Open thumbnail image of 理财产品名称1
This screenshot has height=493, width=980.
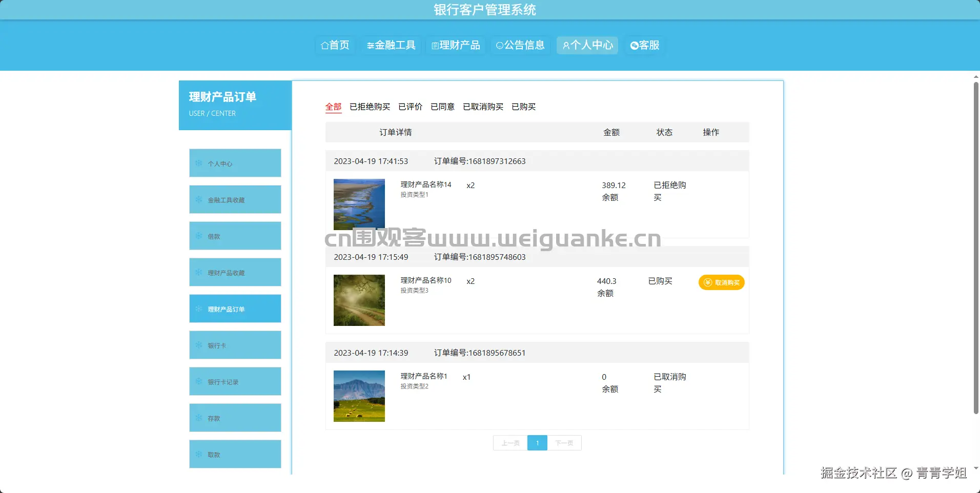(359, 396)
